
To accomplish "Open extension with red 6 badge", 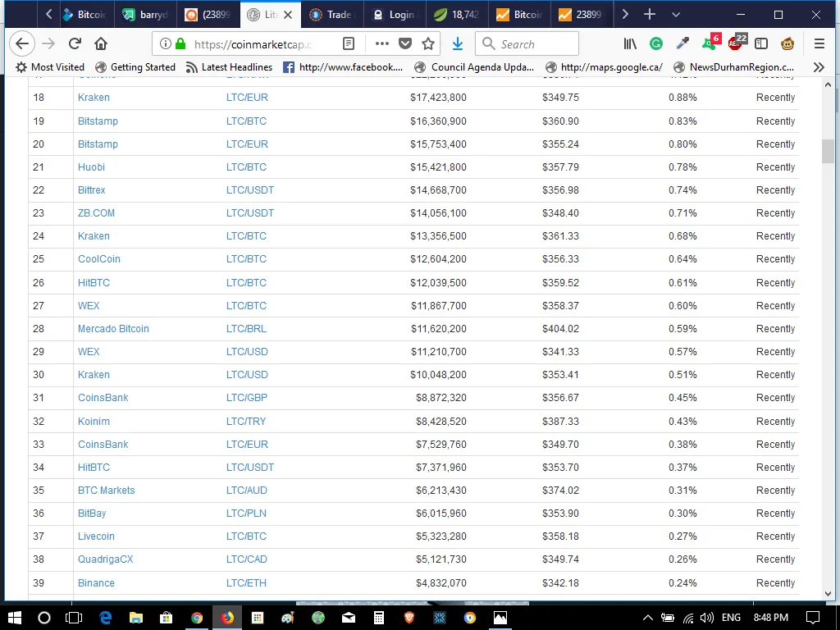I will pos(711,43).
